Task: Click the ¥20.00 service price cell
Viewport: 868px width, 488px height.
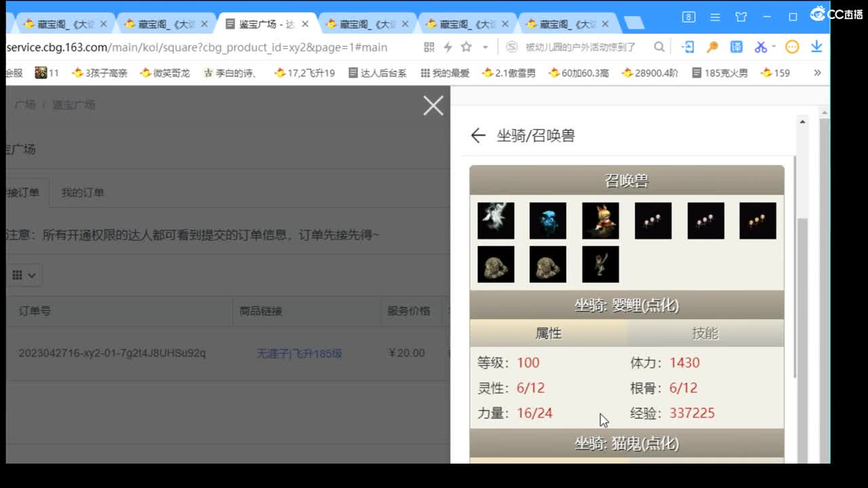Action: [x=407, y=353]
